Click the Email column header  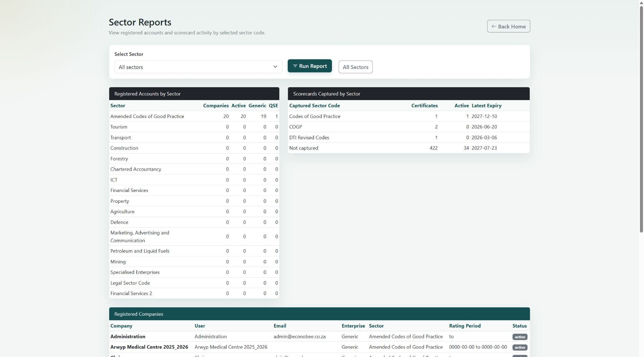coord(280,326)
